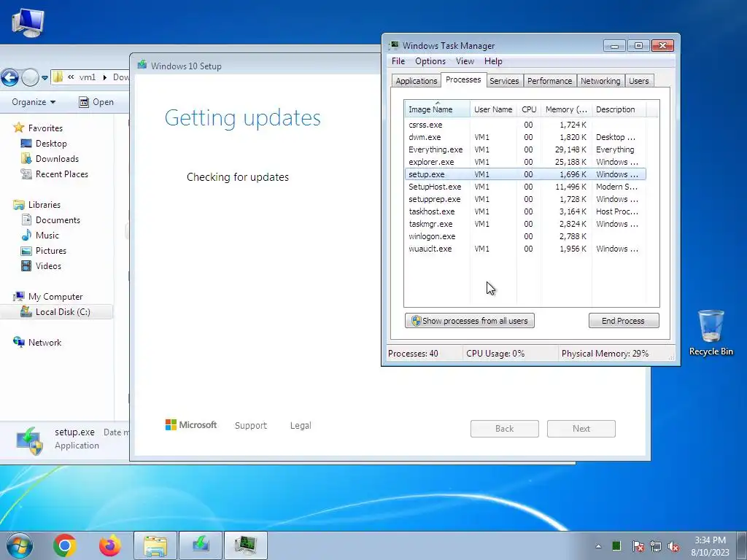Click the Explorer back arrow button
747x560 pixels.
[9, 77]
